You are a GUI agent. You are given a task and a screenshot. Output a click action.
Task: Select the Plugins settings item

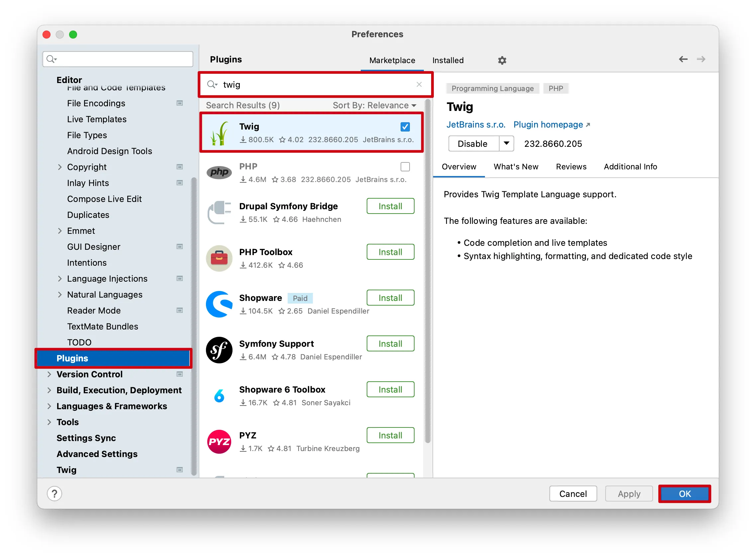[x=114, y=358]
